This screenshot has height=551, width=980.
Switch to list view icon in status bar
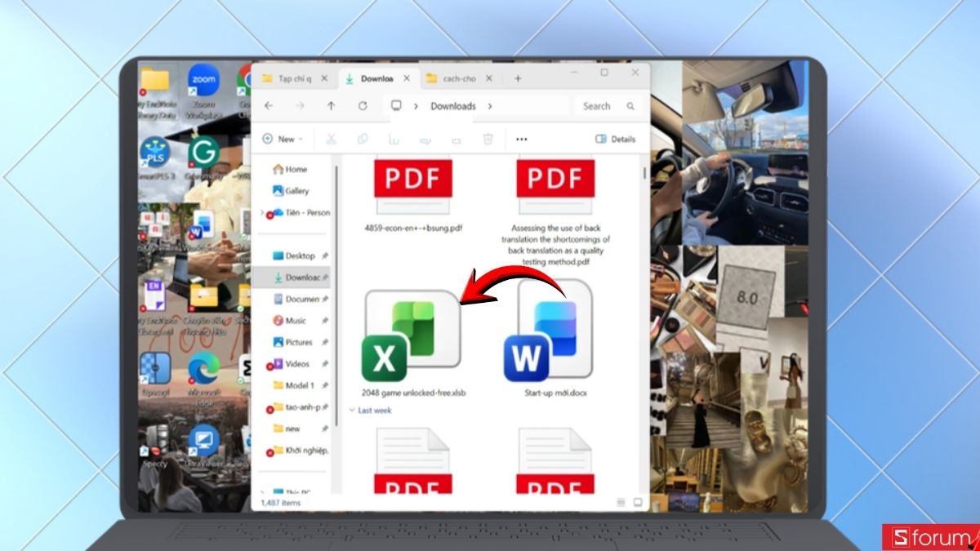tap(622, 502)
